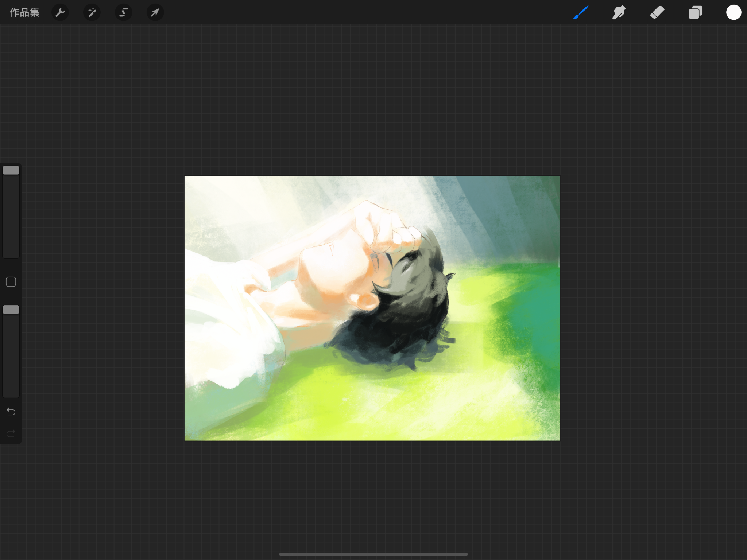Tap the painting canvas artwork
The width and height of the screenshot is (747, 560).
[372, 308]
